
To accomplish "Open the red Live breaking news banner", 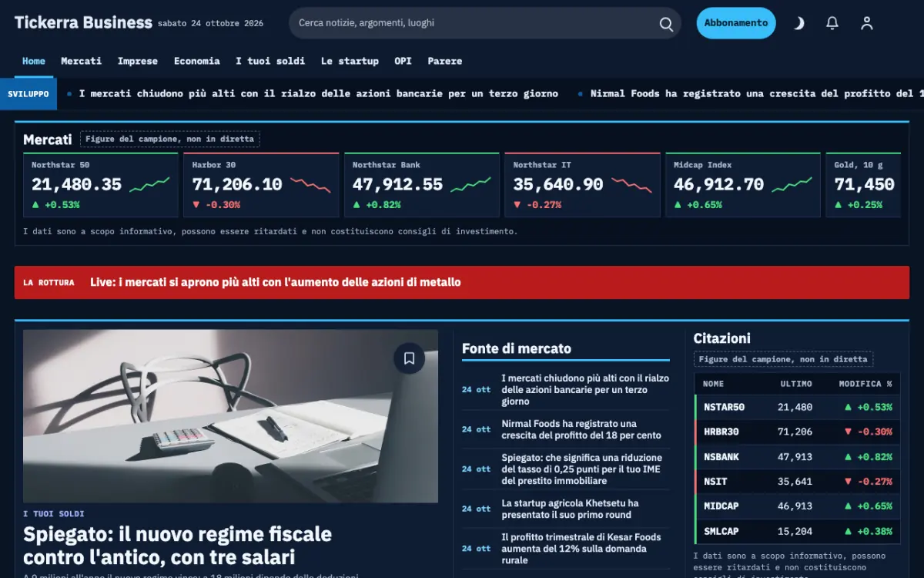I will (x=462, y=283).
